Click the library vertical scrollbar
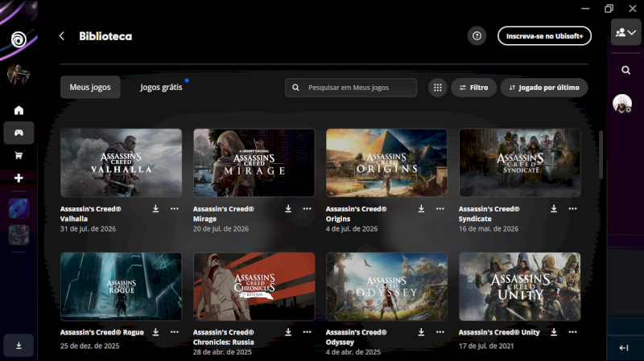This screenshot has height=361, width=644. [601, 154]
